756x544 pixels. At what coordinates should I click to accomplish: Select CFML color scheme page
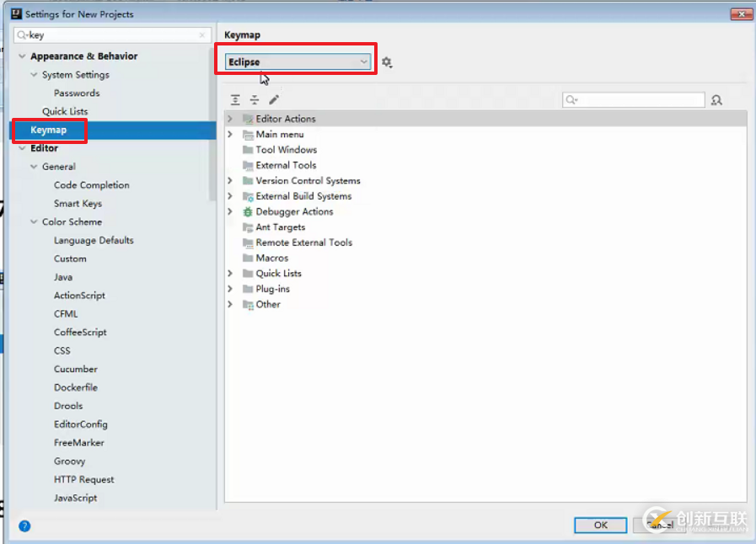click(66, 313)
